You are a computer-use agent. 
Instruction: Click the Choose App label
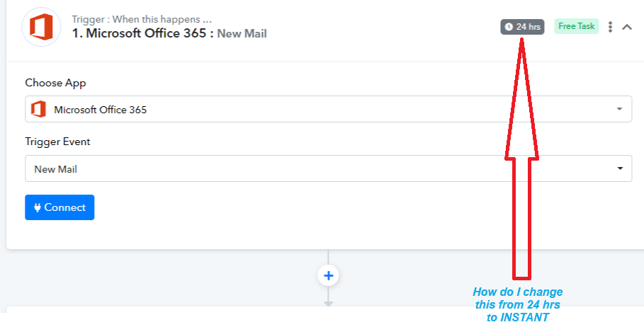[55, 83]
